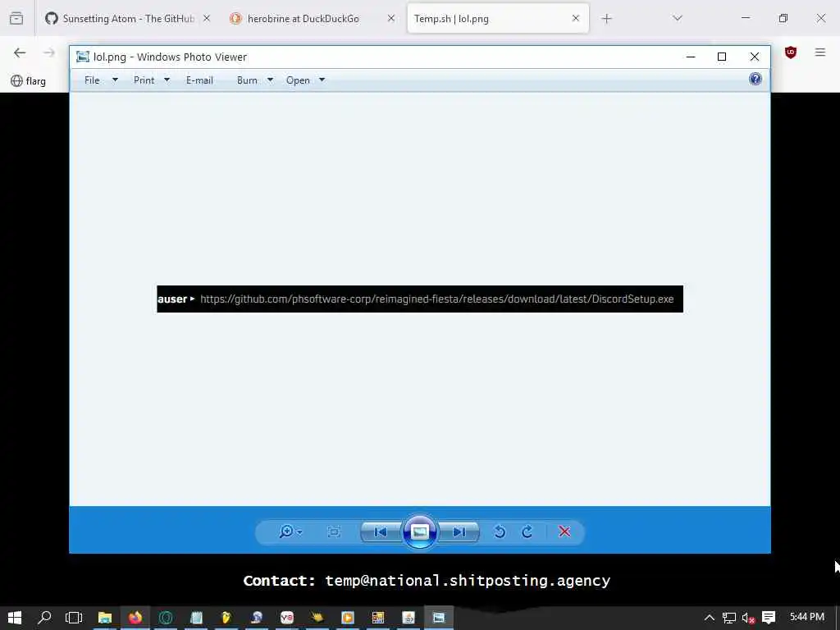Close the herobrine DuckDuckGo tab
840x630 pixels.
coord(391,18)
